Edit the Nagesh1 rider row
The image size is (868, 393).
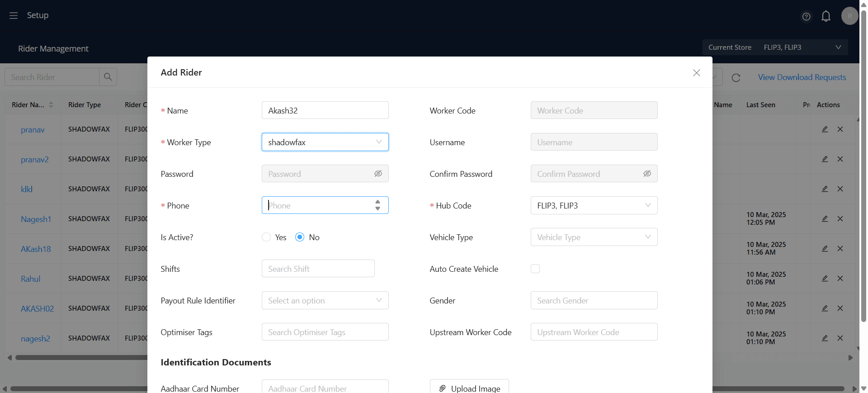825,219
